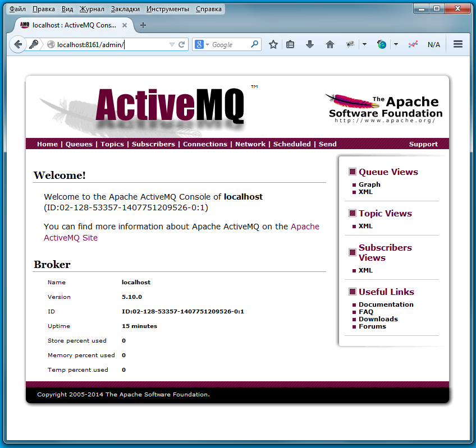Screen dimensions: 476x448
Task: Open the Downloads arrow icon
Action: click(x=310, y=45)
